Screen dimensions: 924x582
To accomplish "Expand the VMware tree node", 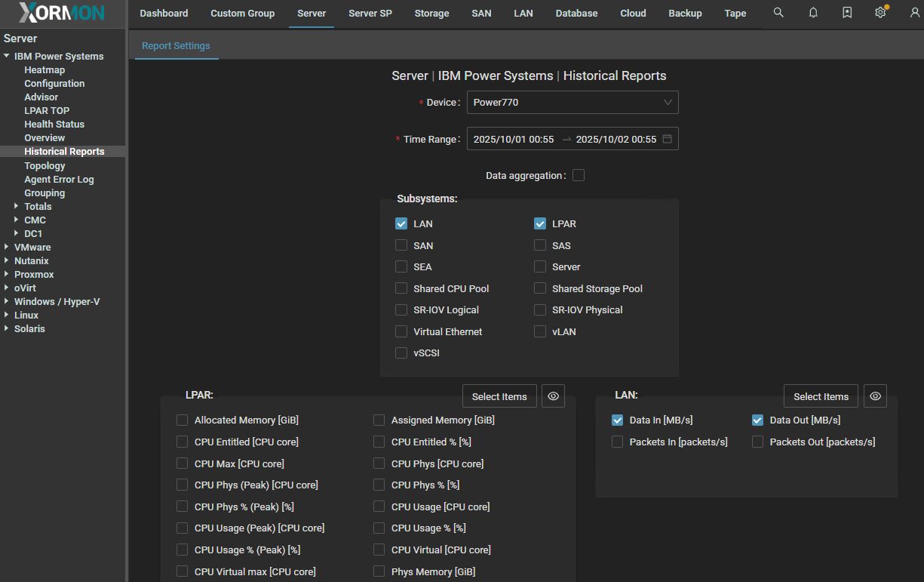I will (x=7, y=248).
